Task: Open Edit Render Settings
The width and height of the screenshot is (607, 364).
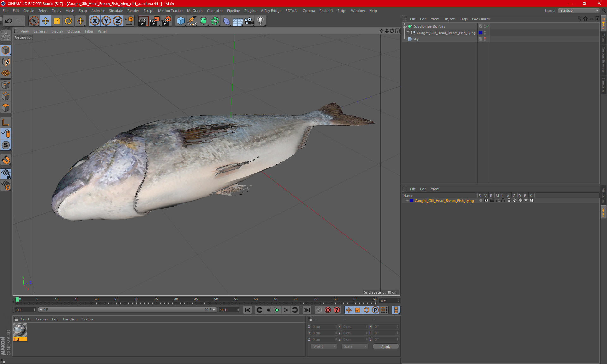Action: pos(166,21)
